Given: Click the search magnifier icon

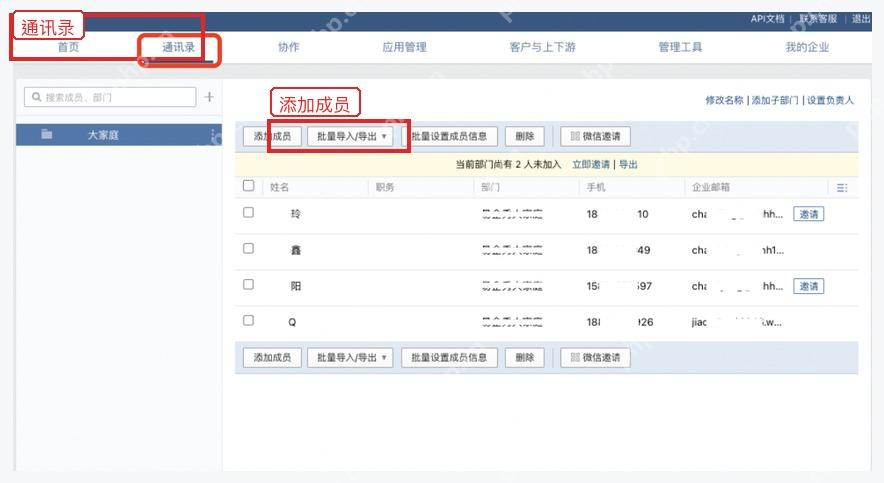Looking at the screenshot, I should 37,97.
